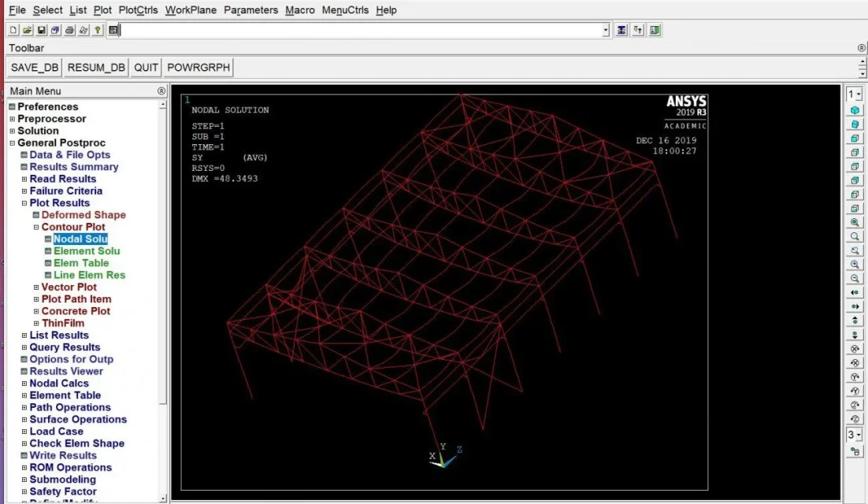
Task: Click the Rotate -Y axis icon
Action: (855, 391)
